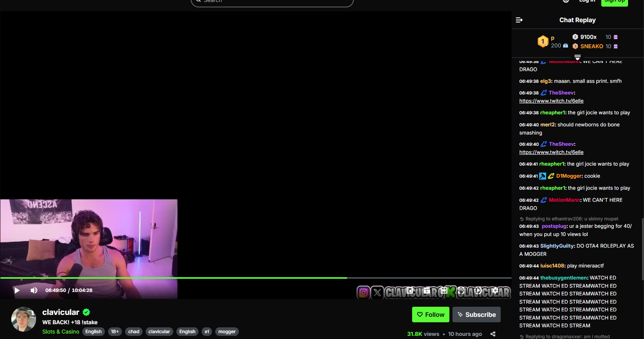Open user thebusygentlemen in chat

click(564, 278)
